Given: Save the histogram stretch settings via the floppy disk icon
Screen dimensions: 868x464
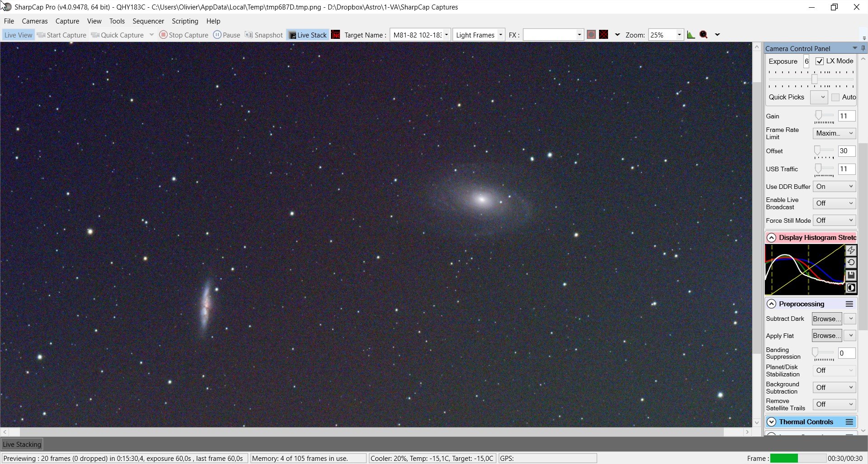Looking at the screenshot, I should click(851, 275).
